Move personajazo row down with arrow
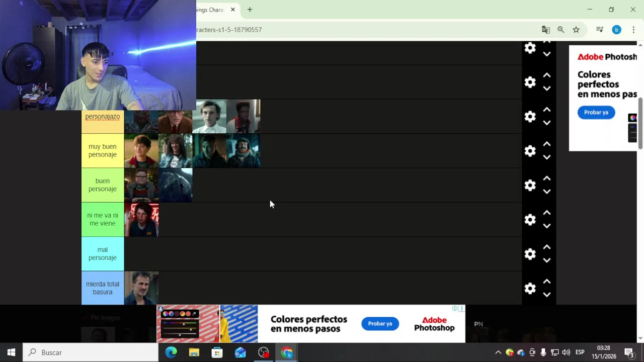This screenshot has width=644, height=362. pos(547,123)
